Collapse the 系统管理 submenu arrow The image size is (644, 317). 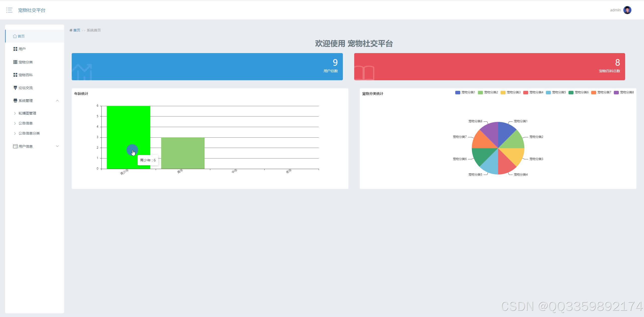tap(57, 101)
